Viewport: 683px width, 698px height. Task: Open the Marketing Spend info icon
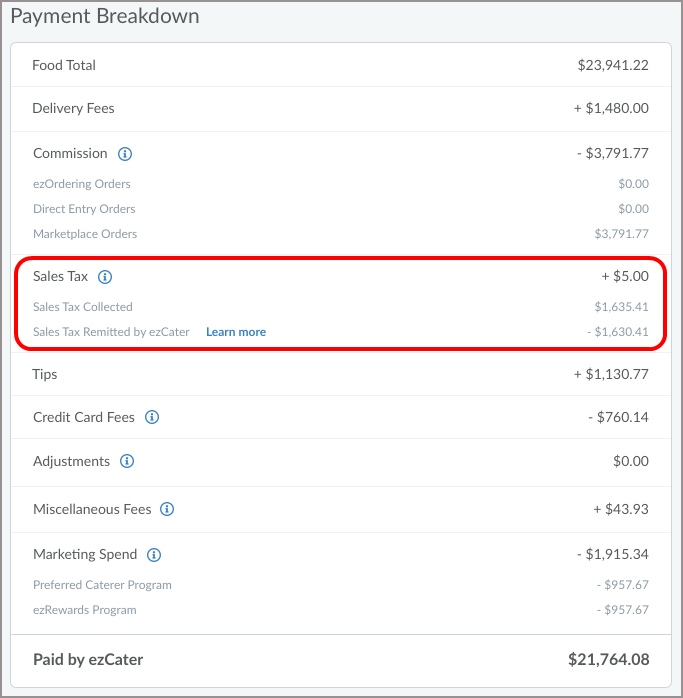[x=154, y=555]
